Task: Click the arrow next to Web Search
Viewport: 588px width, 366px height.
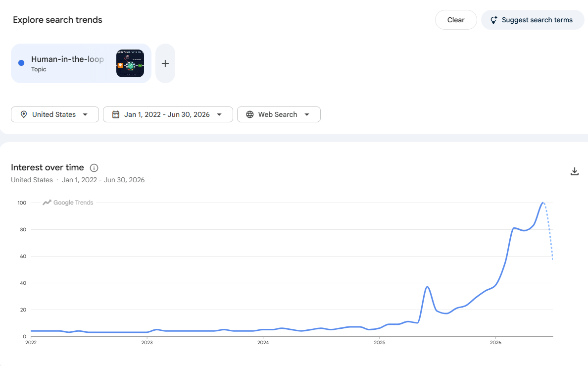Action: (307, 114)
